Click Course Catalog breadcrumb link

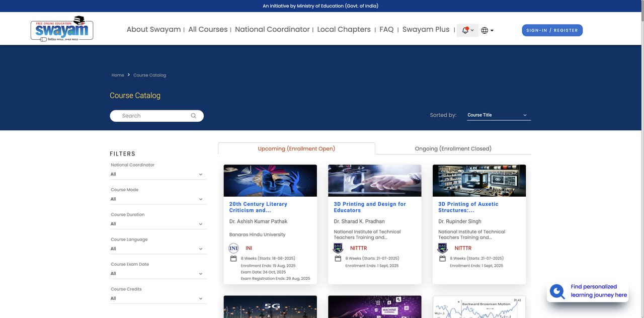click(x=149, y=75)
